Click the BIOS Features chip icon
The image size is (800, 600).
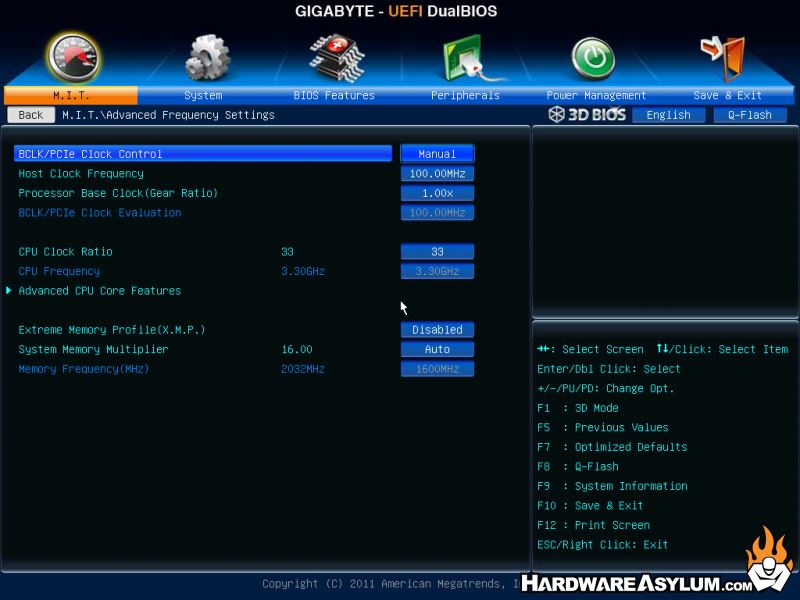337,58
